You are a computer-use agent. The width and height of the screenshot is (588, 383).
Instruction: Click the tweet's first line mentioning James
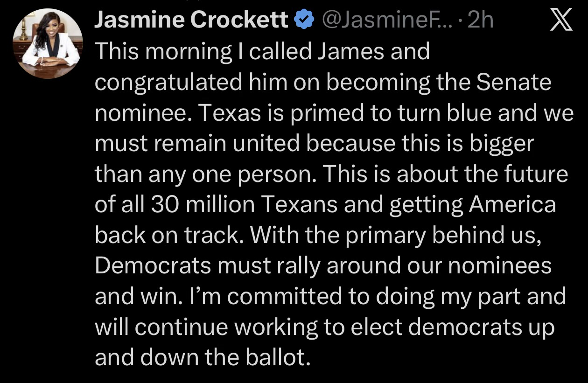(261, 51)
